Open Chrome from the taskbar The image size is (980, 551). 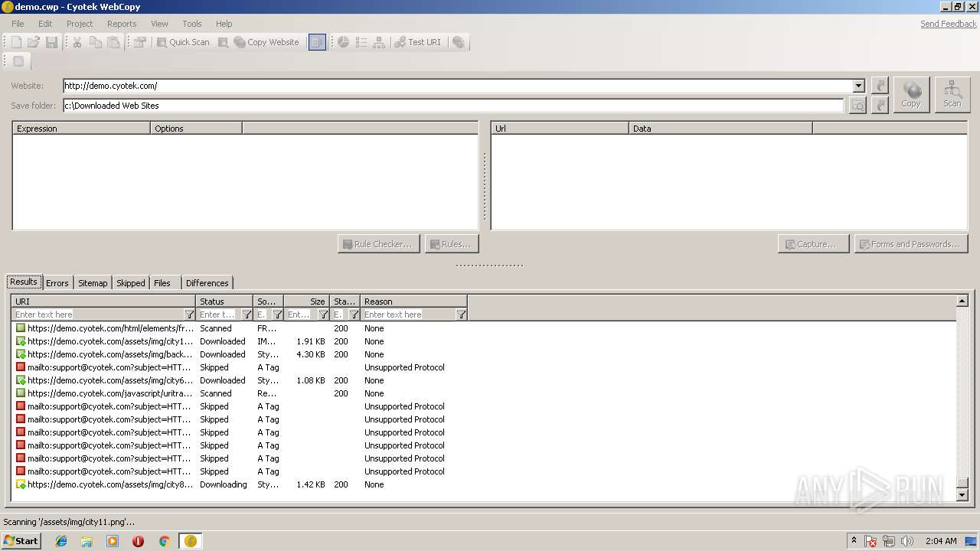164,541
